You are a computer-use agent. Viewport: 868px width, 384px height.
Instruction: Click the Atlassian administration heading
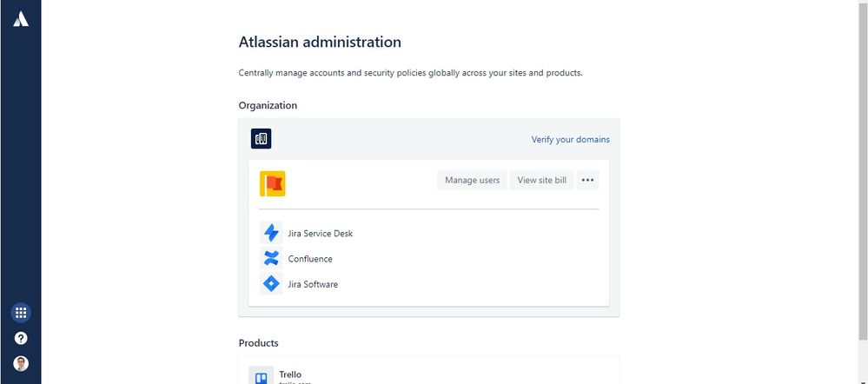tap(320, 42)
